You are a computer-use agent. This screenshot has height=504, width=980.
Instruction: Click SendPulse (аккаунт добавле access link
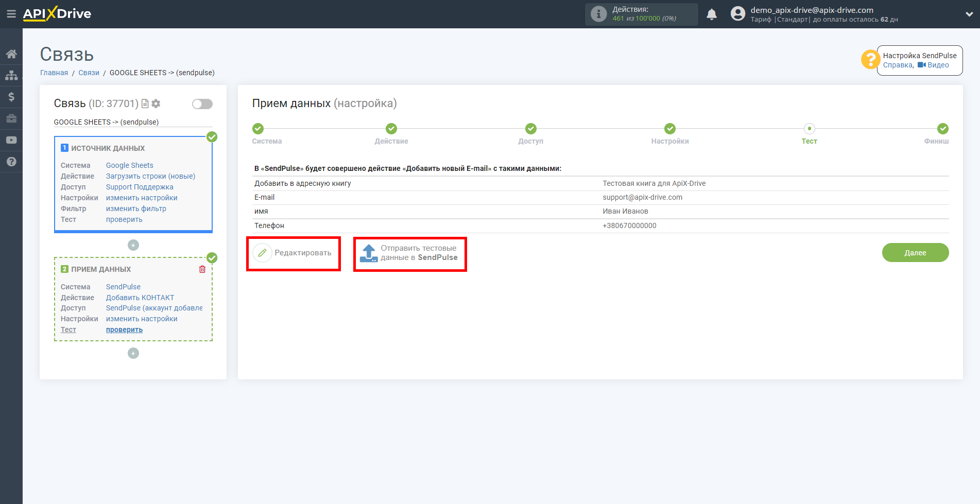point(154,308)
